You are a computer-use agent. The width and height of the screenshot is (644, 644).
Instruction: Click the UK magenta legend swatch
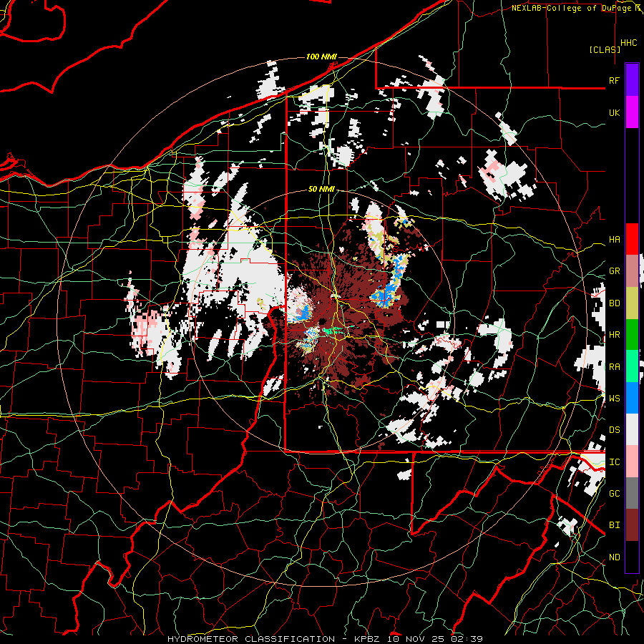tap(632, 112)
